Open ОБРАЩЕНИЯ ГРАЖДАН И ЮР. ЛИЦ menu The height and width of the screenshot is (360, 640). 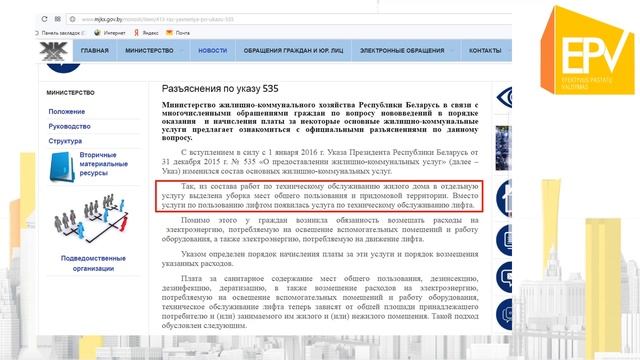[x=293, y=51]
